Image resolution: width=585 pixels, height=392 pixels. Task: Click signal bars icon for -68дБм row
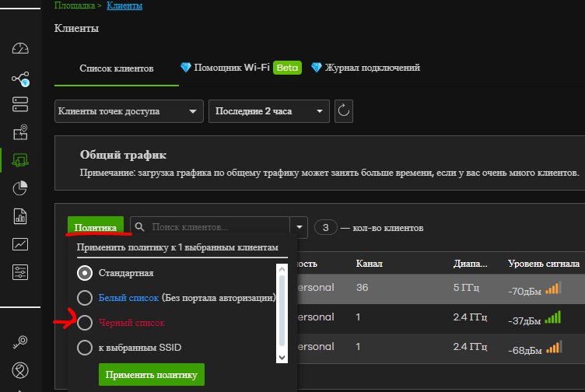coord(554,347)
